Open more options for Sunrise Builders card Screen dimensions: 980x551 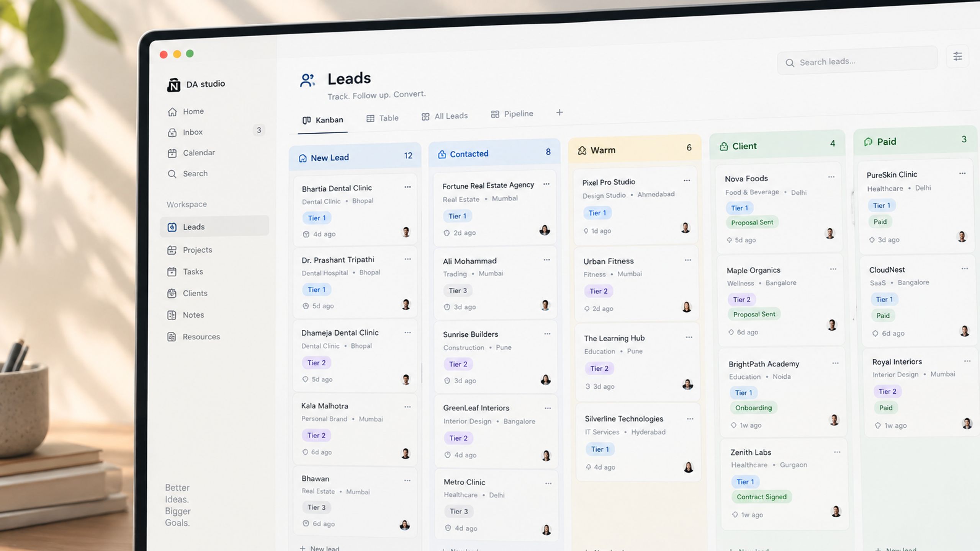point(547,334)
